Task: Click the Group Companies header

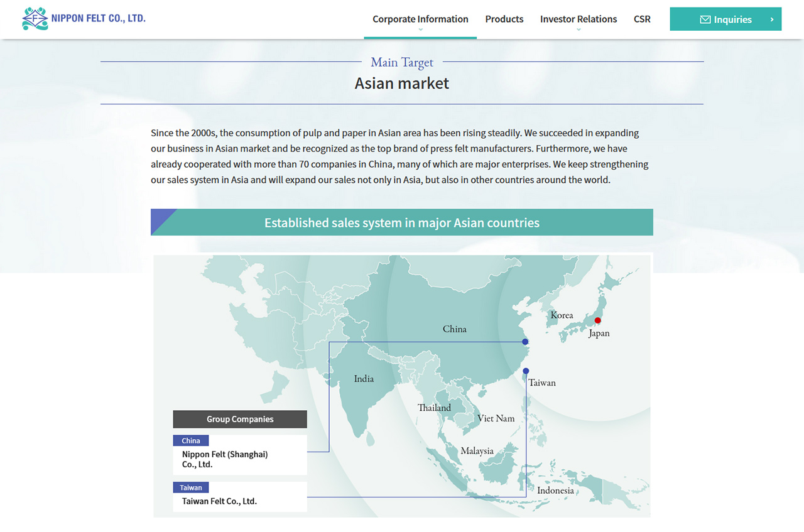Action: [x=240, y=419]
